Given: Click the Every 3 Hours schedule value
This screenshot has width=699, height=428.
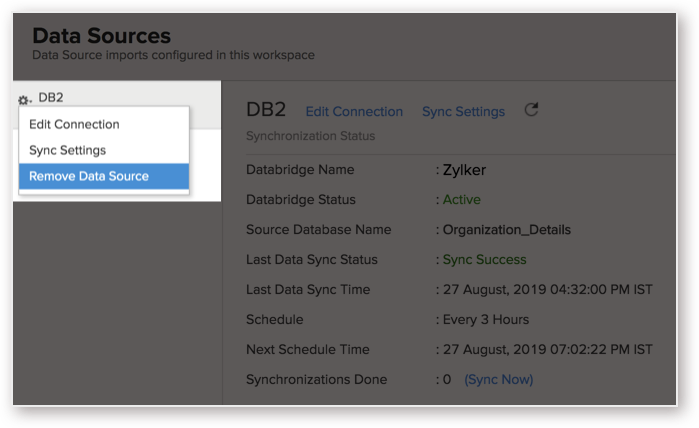Looking at the screenshot, I should pyautogui.click(x=485, y=320).
